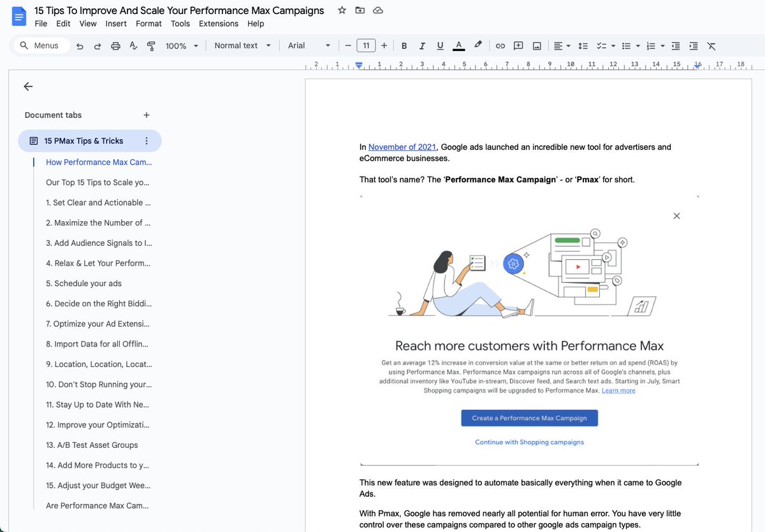Add a comment from toolbar
This screenshot has height=532, width=765.
(518, 46)
